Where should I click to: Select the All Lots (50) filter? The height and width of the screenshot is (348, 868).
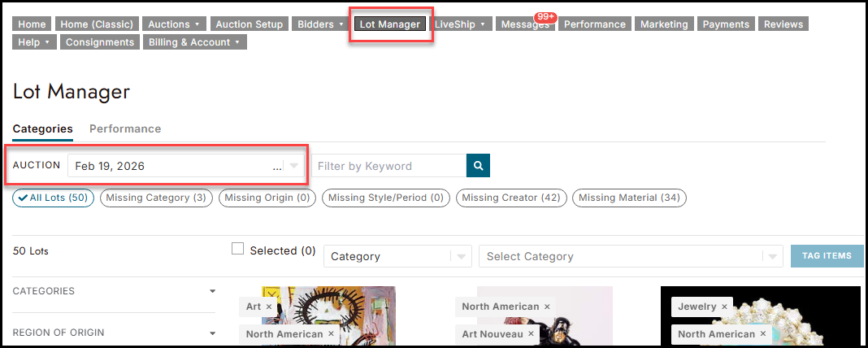53,198
